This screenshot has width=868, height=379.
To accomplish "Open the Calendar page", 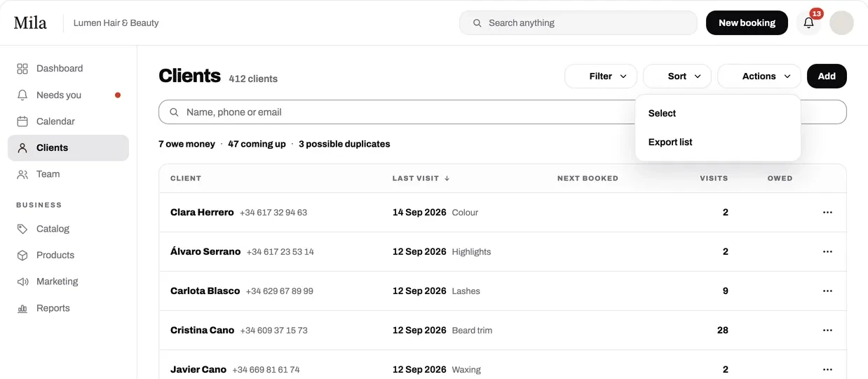I will coord(68,121).
